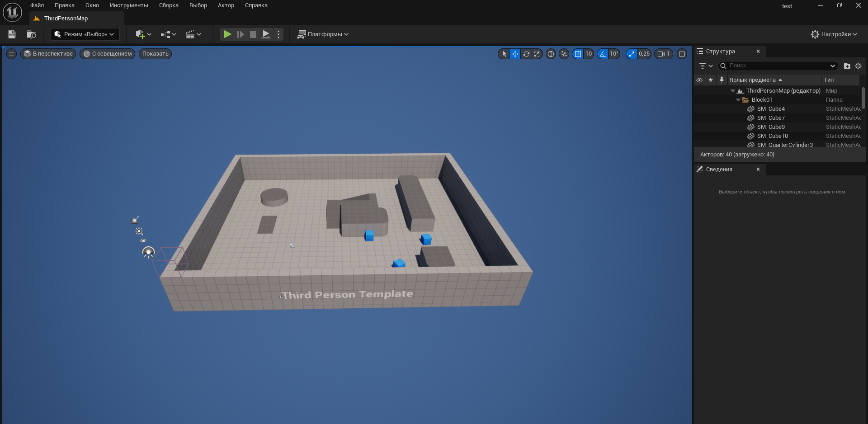Activate the translate move tool

tap(515, 54)
